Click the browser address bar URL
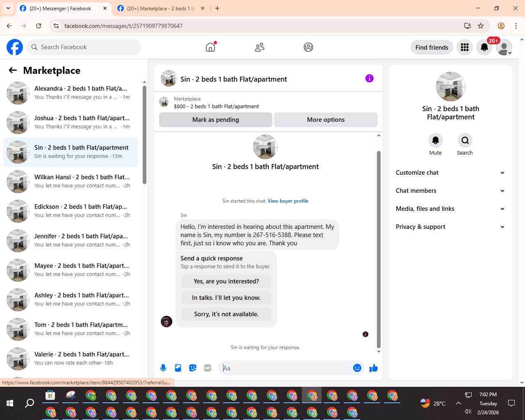525x420 pixels. point(123,26)
